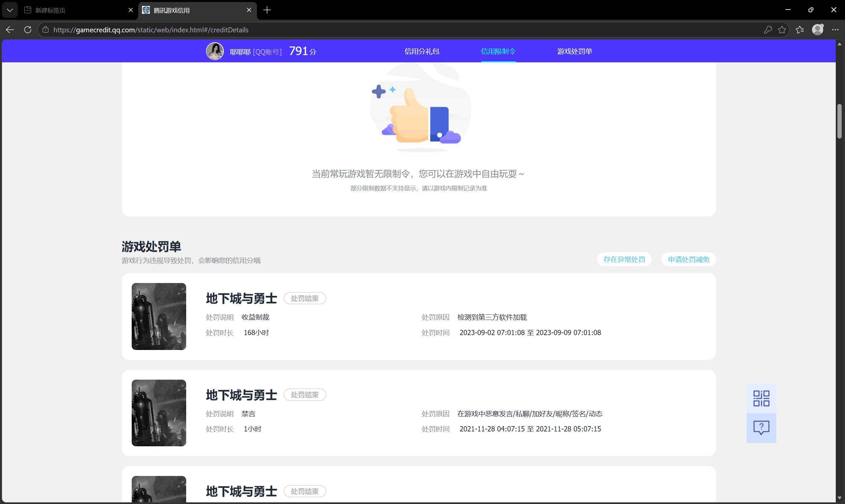Add this page to favorites star
The width and height of the screenshot is (845, 504).
(x=782, y=30)
